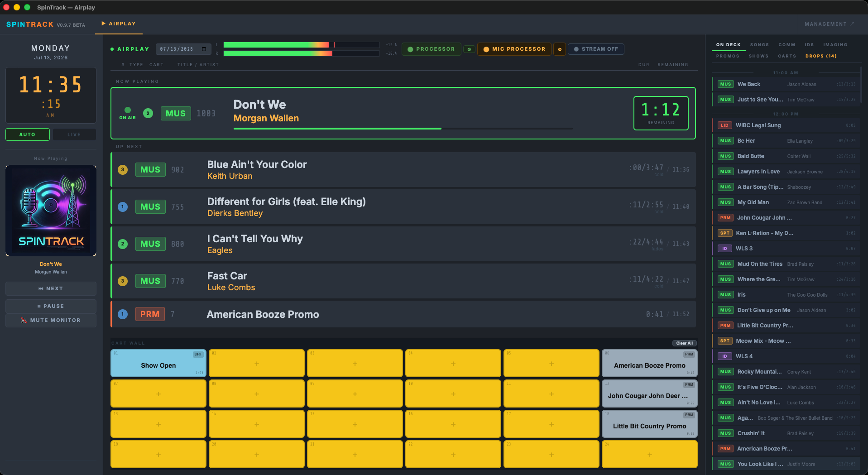Add a cart to empty slot 16
The width and height of the screenshot is (868, 475).
coord(453,424)
